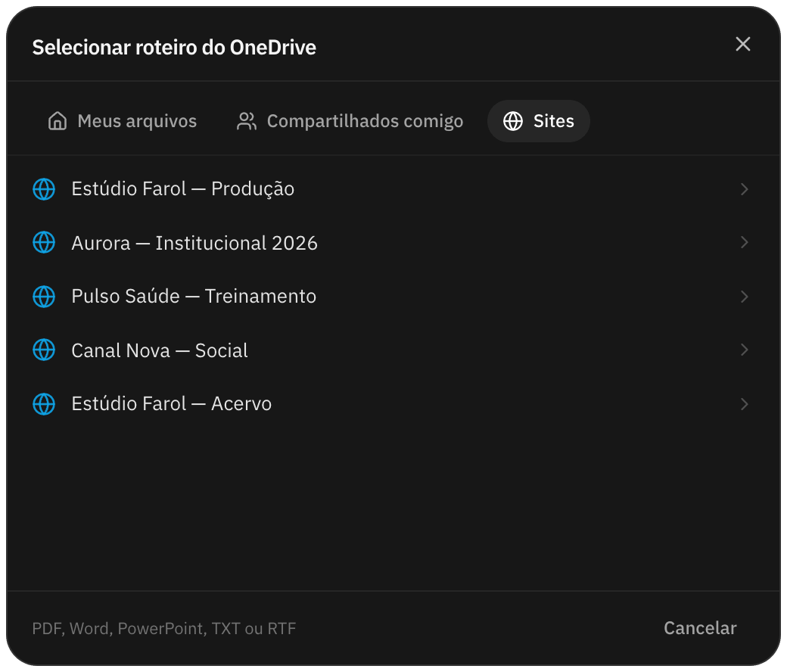
Task: Click globe icon for Estúdio Farol — Produção
Action: tap(44, 189)
